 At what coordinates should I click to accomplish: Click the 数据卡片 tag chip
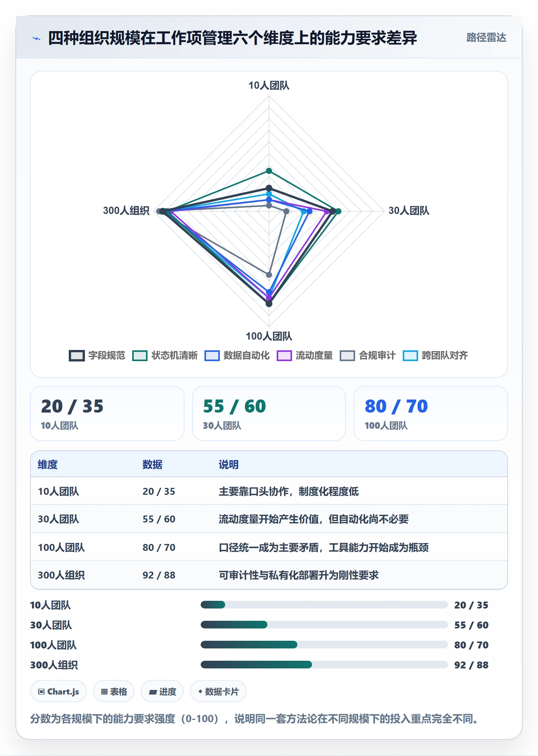click(x=218, y=691)
